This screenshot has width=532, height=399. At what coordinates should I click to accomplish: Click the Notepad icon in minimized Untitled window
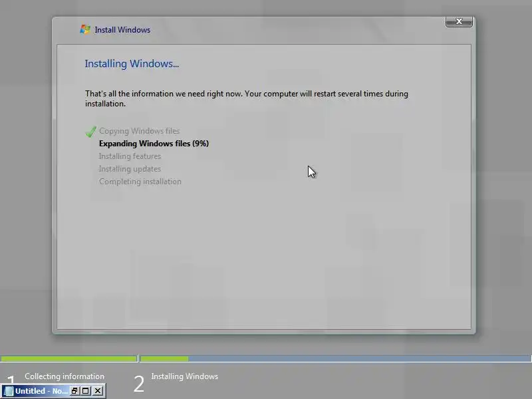(x=9, y=391)
